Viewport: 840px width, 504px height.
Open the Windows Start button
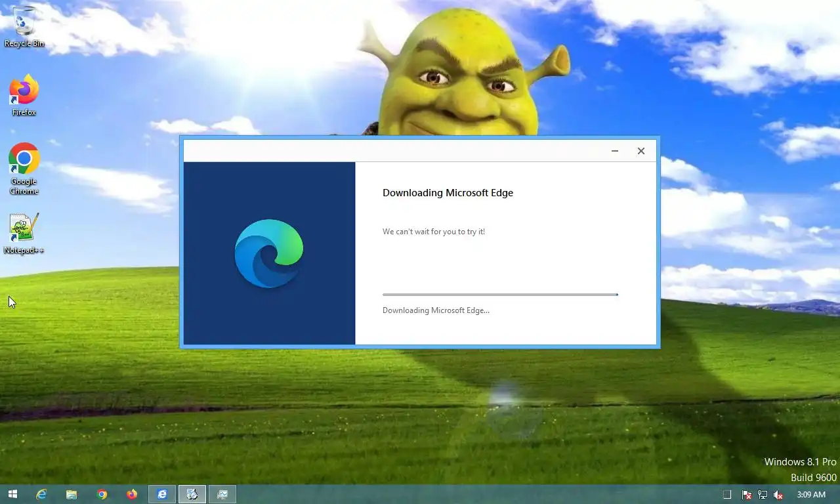click(12, 494)
